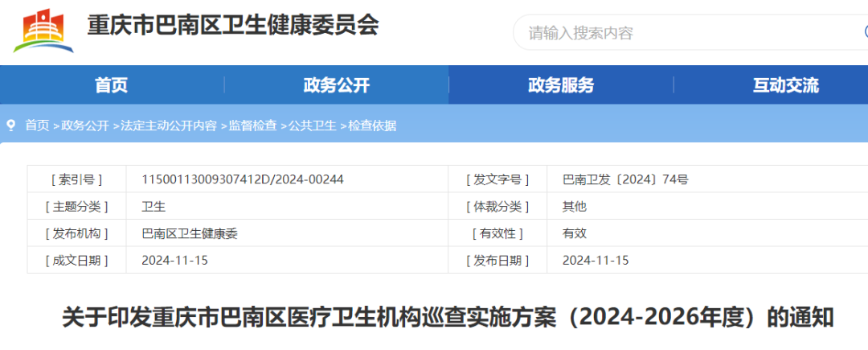Click the [ 主题分类 ] label

click(76, 207)
